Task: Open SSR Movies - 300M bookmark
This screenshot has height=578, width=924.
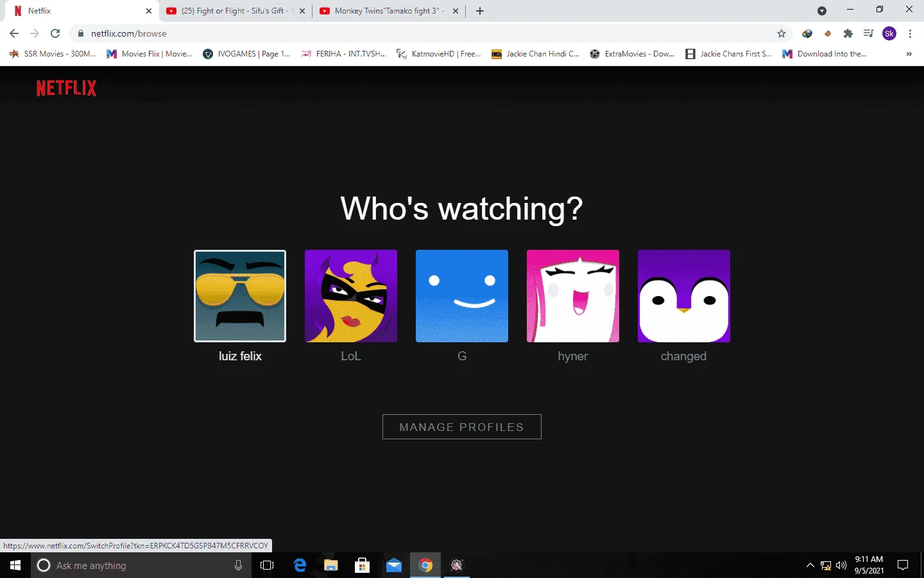Action: pyautogui.click(x=53, y=54)
